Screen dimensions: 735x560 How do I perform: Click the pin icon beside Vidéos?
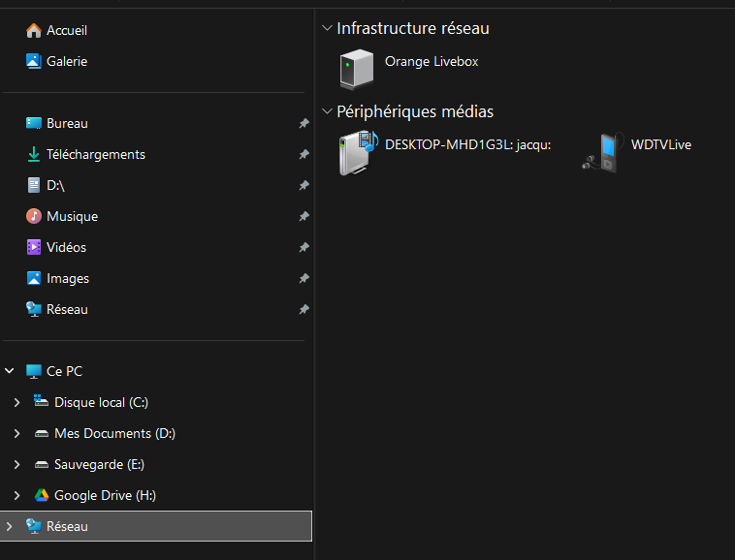[x=304, y=247]
